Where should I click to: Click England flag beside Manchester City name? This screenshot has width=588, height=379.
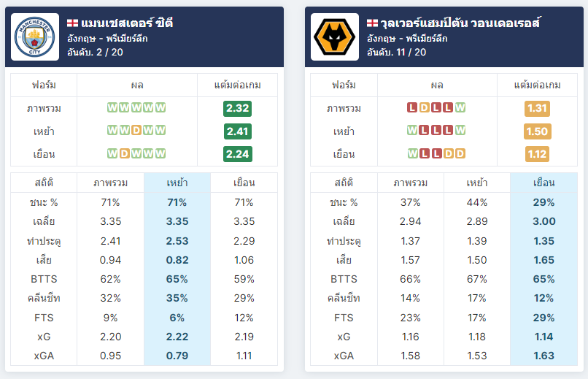pyautogui.click(x=72, y=23)
